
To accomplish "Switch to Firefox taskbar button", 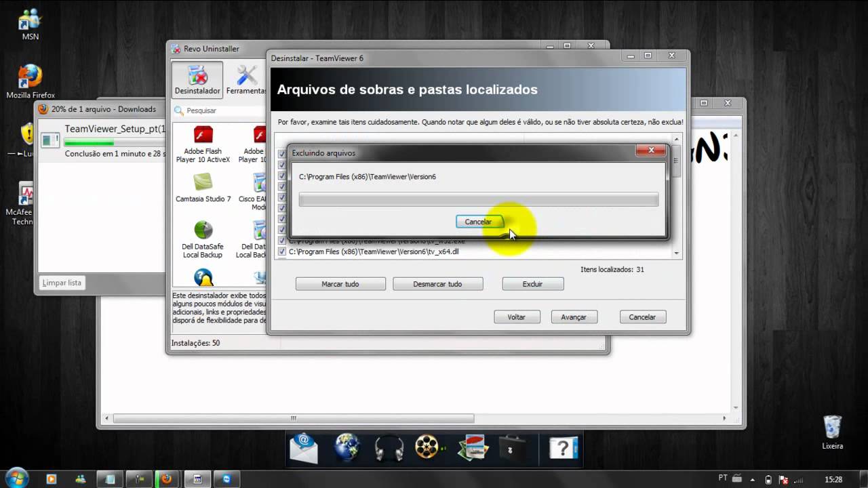I will click(x=166, y=479).
